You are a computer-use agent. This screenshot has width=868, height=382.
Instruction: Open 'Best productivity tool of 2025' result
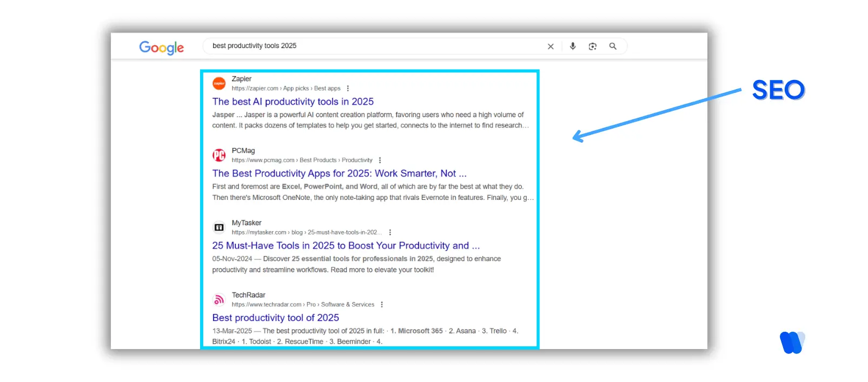[276, 318]
